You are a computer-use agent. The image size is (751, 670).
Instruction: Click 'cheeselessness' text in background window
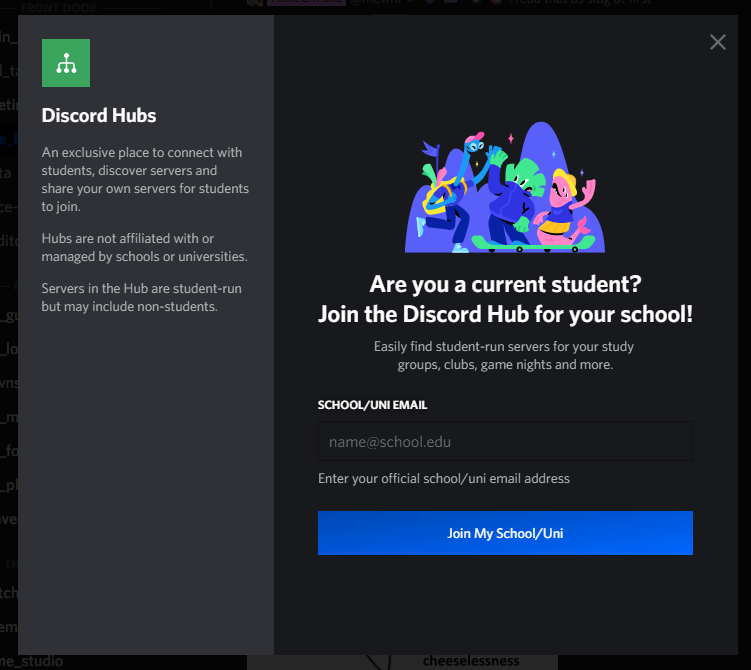(471, 661)
